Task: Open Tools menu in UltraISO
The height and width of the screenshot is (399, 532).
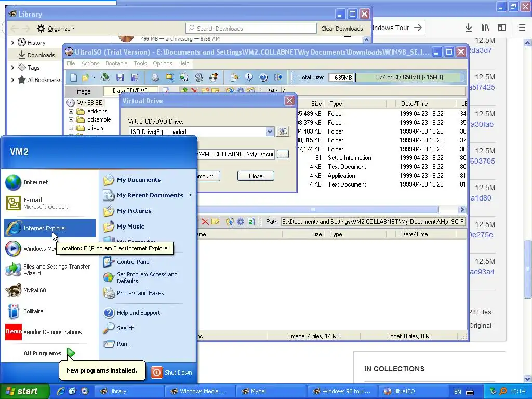Action: coord(140,63)
